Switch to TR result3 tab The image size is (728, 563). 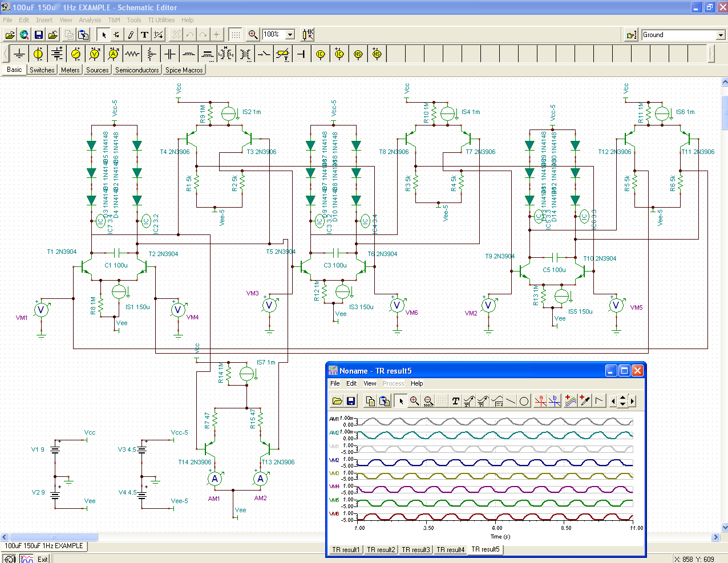(x=416, y=550)
